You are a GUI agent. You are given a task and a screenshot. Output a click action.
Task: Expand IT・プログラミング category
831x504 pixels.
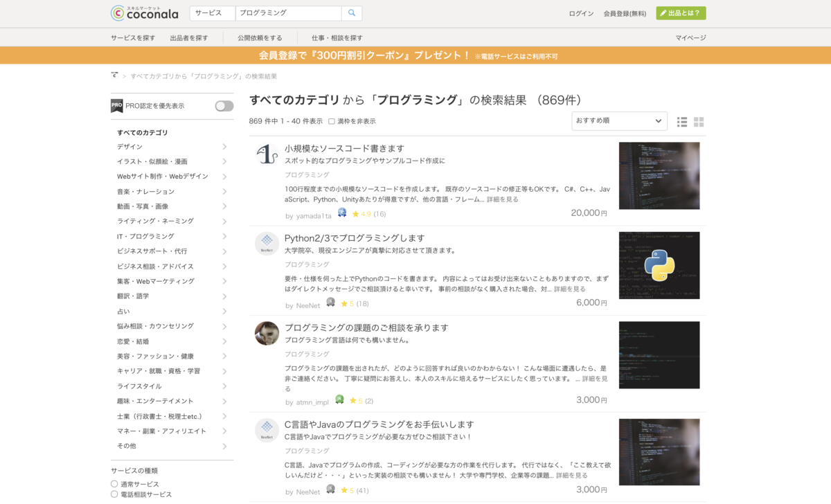coord(224,236)
